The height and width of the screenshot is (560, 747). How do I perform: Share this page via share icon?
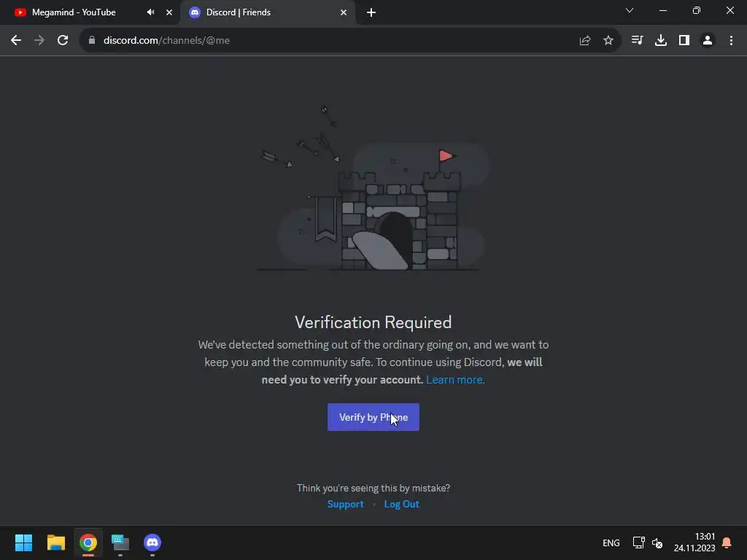[585, 40]
